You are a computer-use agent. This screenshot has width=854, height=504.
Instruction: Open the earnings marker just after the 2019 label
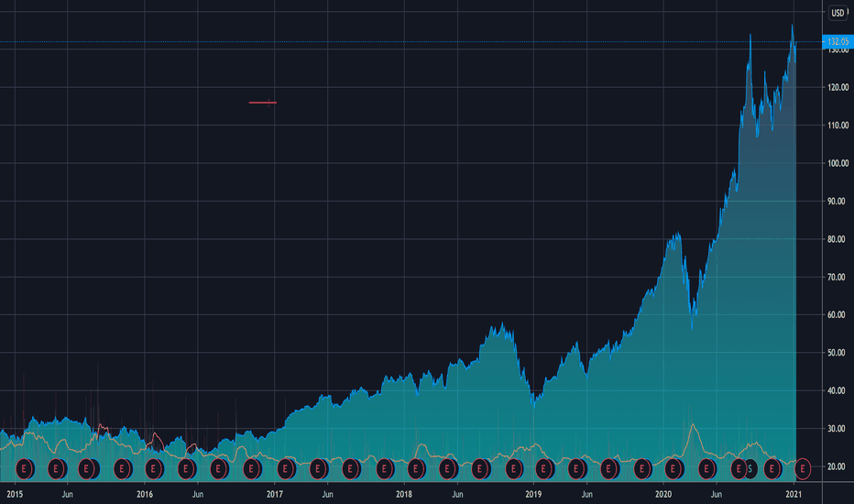click(543, 468)
